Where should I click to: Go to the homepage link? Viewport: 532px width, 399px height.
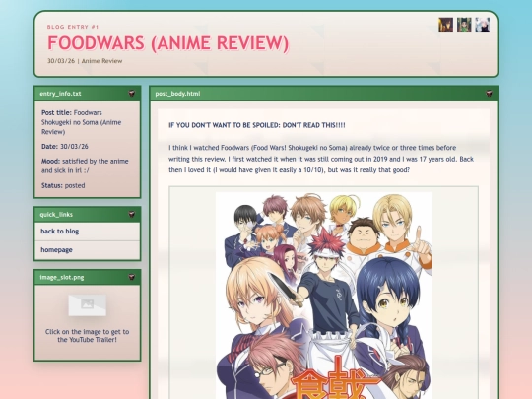point(88,250)
